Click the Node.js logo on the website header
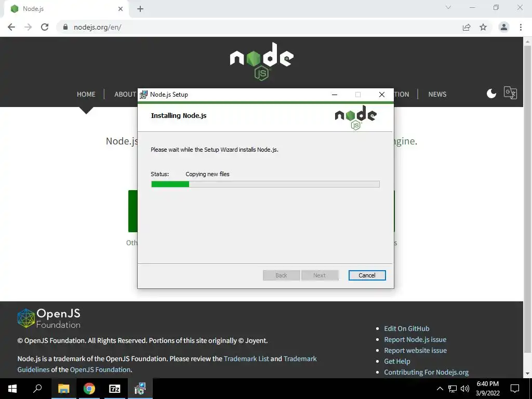 [x=262, y=61]
